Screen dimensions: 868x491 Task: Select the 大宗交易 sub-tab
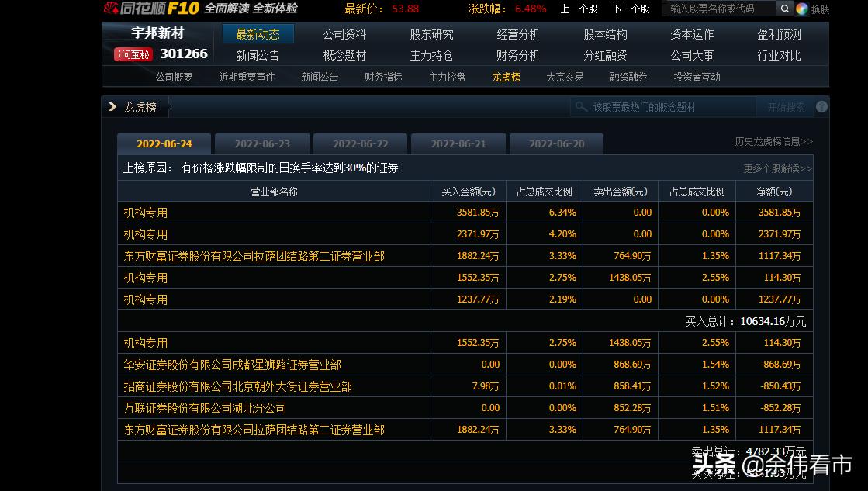pyautogui.click(x=565, y=77)
